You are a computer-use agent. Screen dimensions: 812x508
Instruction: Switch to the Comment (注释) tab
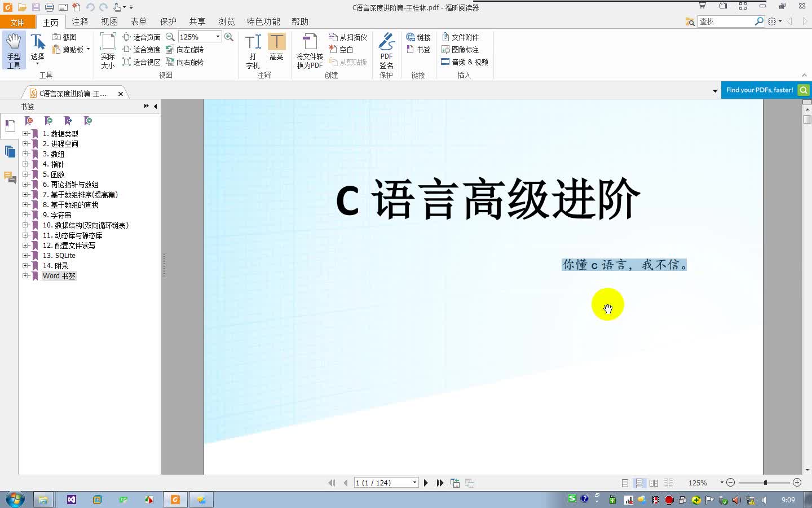pos(80,21)
